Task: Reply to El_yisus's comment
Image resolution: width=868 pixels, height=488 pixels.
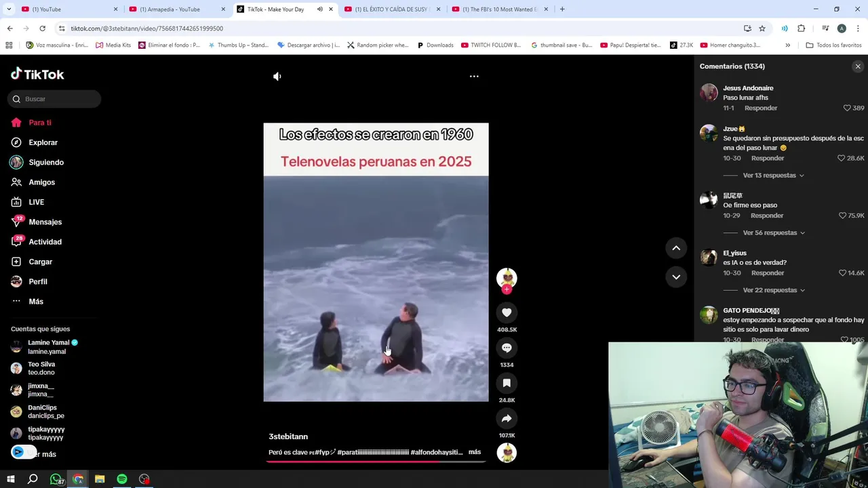Action: point(768,273)
